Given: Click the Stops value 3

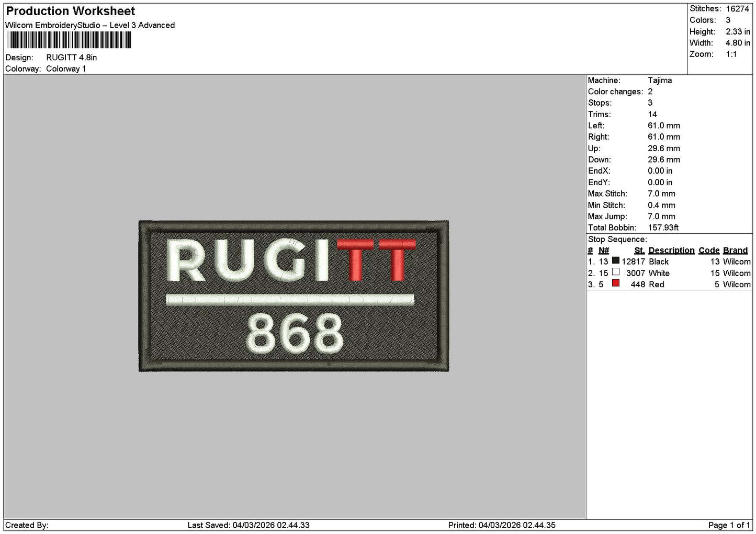Looking at the screenshot, I should pyautogui.click(x=650, y=103).
